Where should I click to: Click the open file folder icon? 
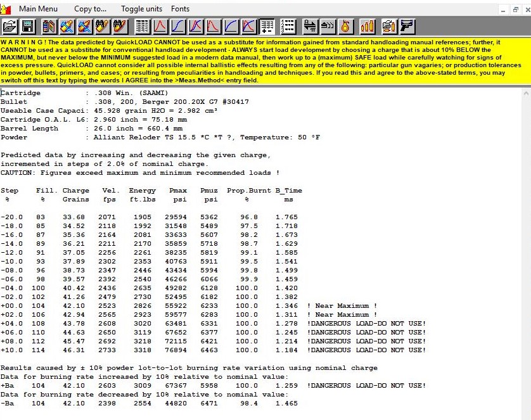(x=10, y=27)
